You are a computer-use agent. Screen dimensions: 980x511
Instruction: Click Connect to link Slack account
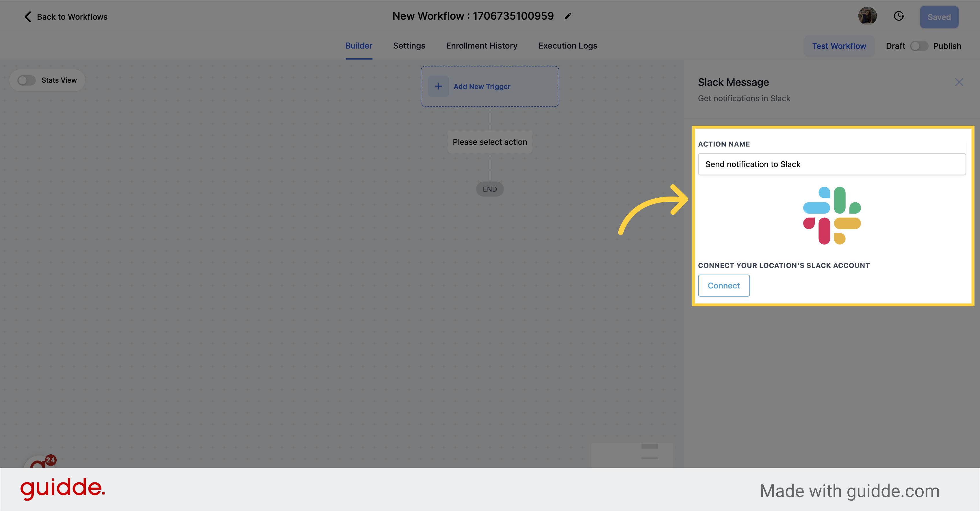click(723, 285)
